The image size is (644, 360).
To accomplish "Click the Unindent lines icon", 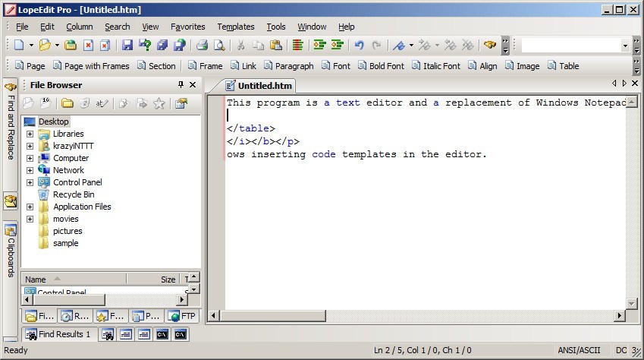I will click(338, 45).
